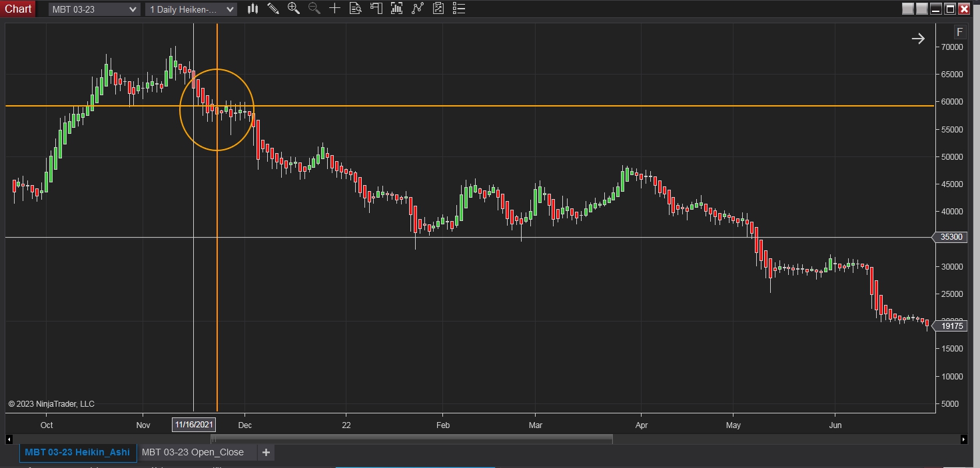Choose the crosshair cursor tool

(x=335, y=9)
